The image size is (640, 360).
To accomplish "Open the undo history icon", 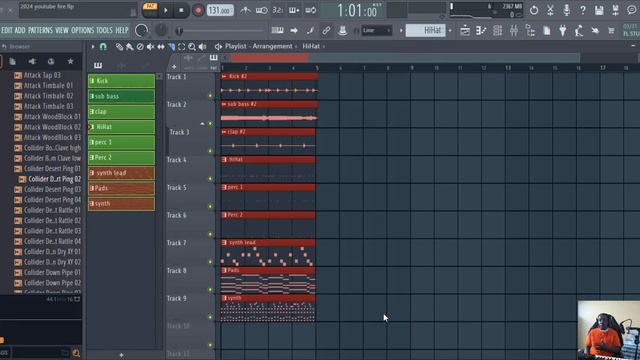I will (x=534, y=11).
